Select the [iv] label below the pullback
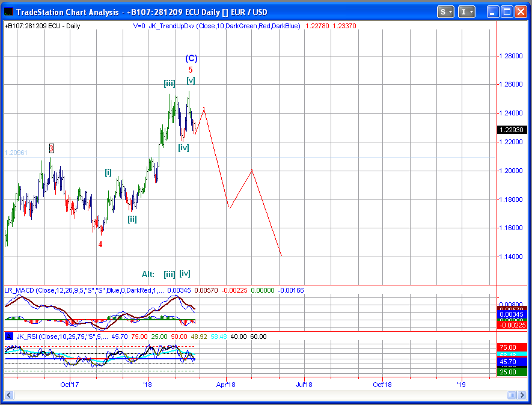 183,148
